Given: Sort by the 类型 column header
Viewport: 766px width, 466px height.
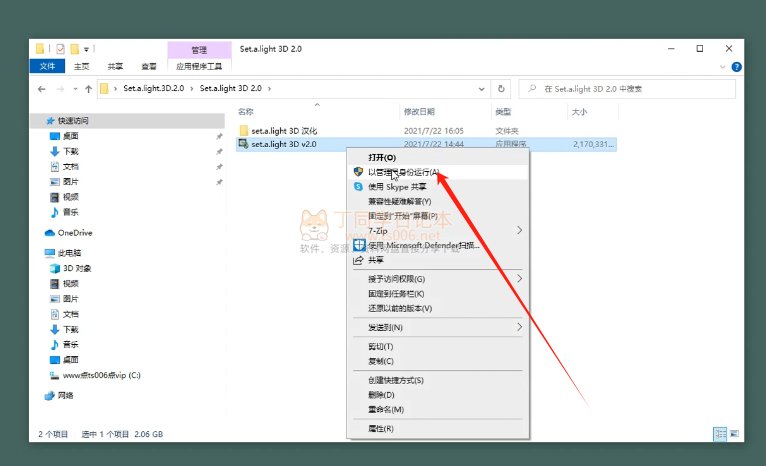Looking at the screenshot, I should [503, 112].
